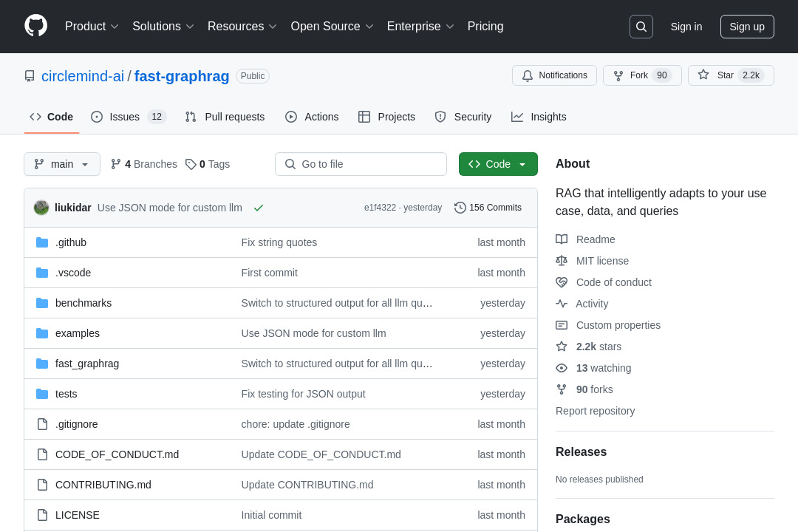
Task: Click the folder icon for benchmarks
Action: point(42,303)
